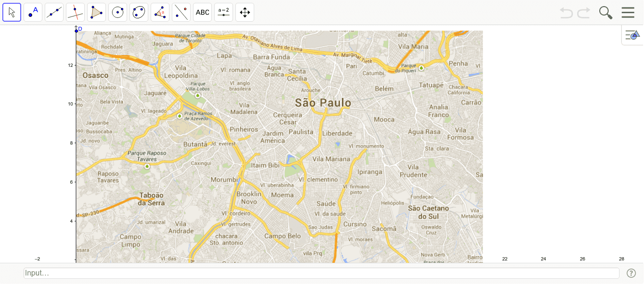The image size is (644, 284).
Task: Click the Parque Raposo Tavares marker
Action: point(147,166)
